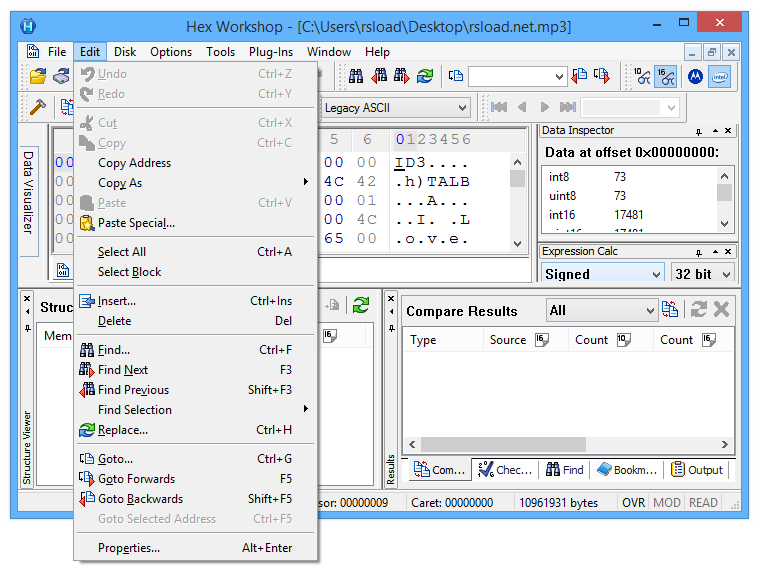Toggle decimal offset display icon
This screenshot has height=583, width=761.
point(642,76)
